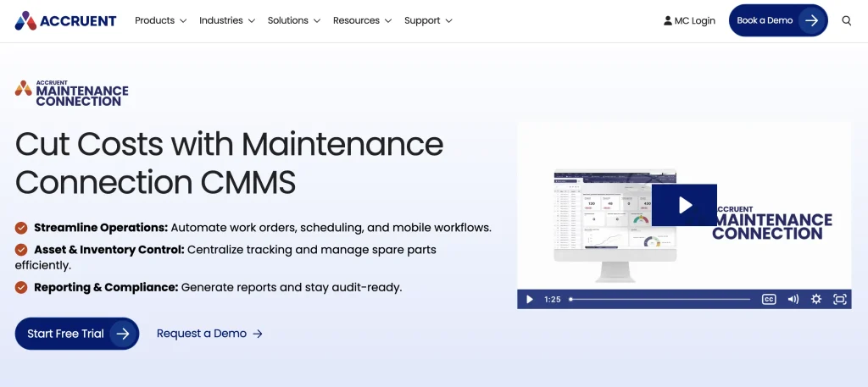Click the arrow icon in Start Free Trial

tap(123, 334)
